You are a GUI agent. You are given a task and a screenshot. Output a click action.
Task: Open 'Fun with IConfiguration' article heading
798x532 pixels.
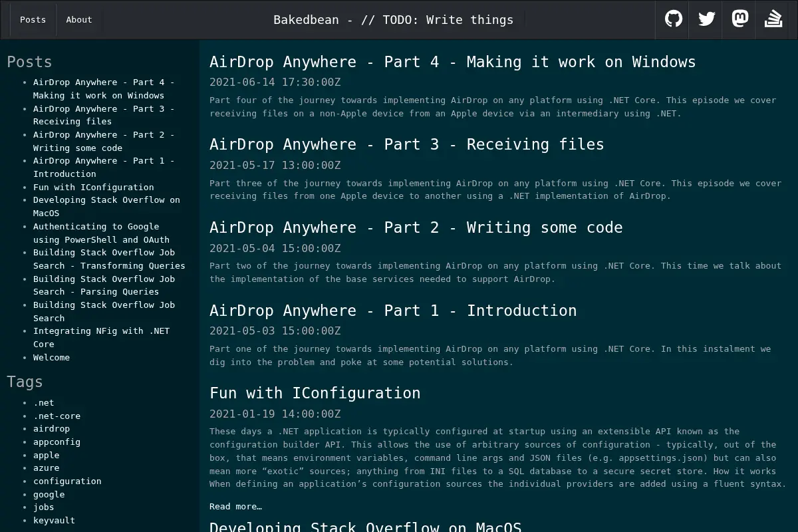coord(315,393)
